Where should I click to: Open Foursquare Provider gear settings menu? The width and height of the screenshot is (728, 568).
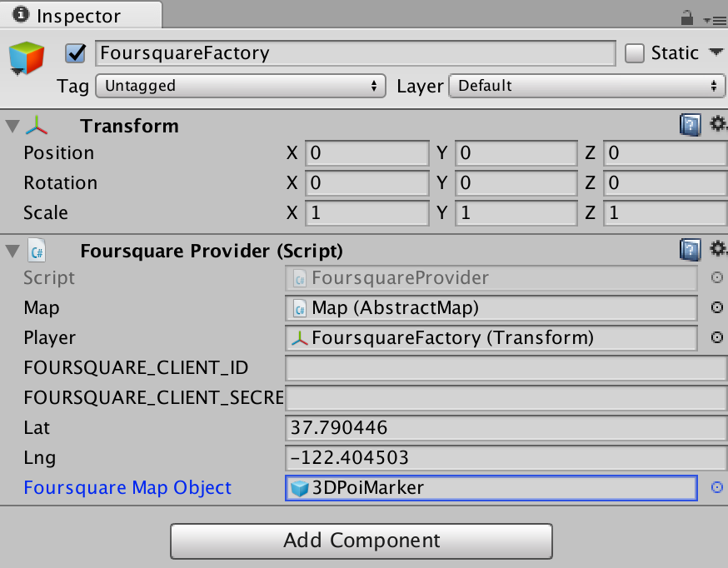718,249
